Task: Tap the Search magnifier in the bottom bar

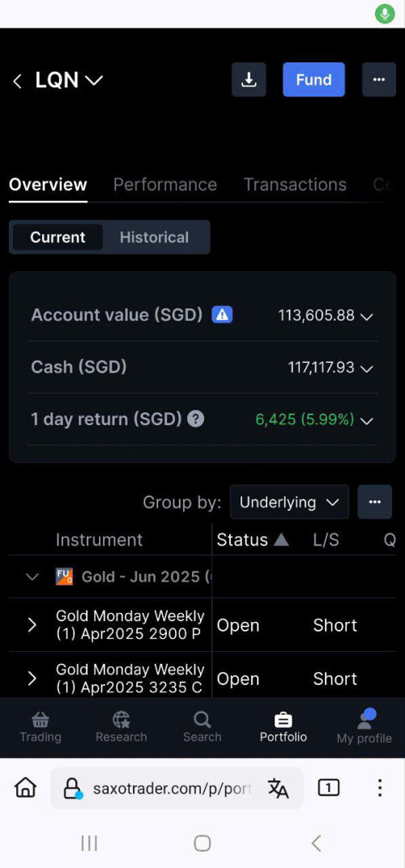Action: pos(202,719)
